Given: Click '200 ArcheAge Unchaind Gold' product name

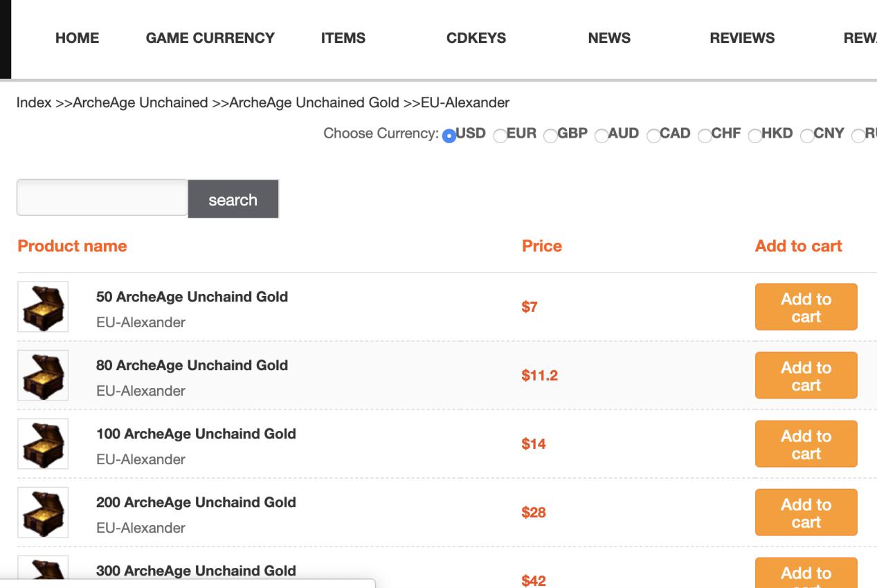Looking at the screenshot, I should (196, 502).
